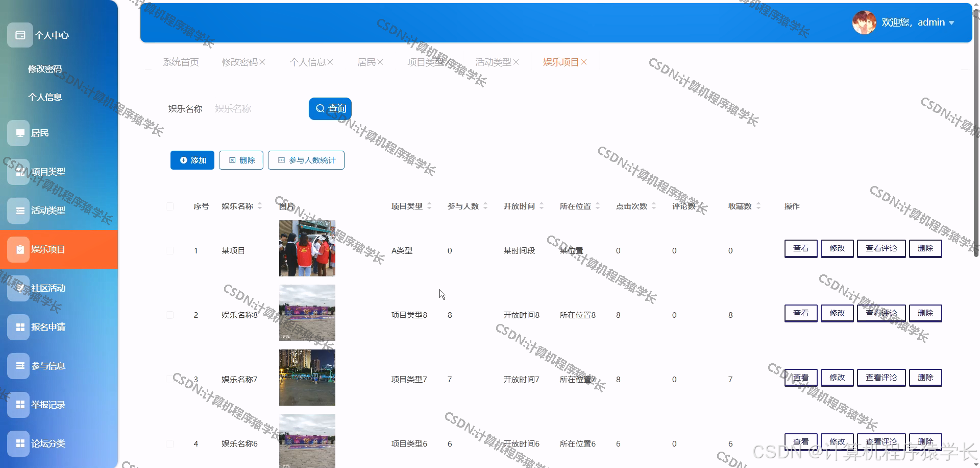Close the 个人信息 tab with its X
This screenshot has height=468, width=980.
click(x=330, y=62)
